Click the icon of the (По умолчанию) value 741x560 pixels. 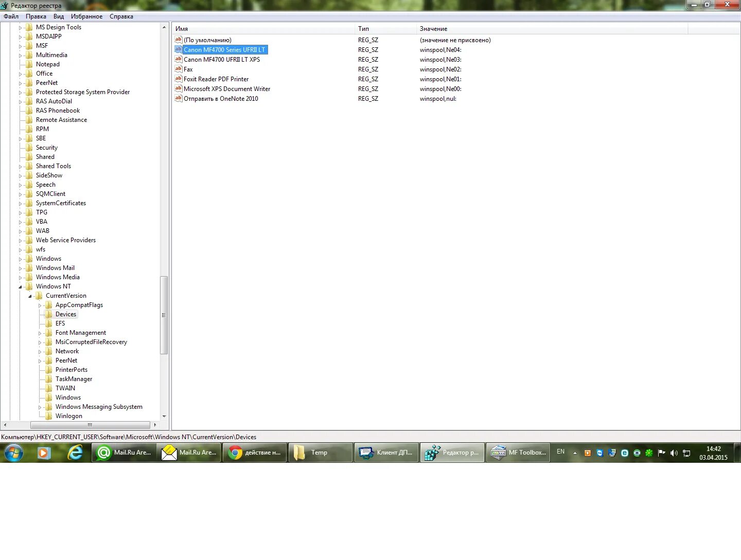click(179, 40)
